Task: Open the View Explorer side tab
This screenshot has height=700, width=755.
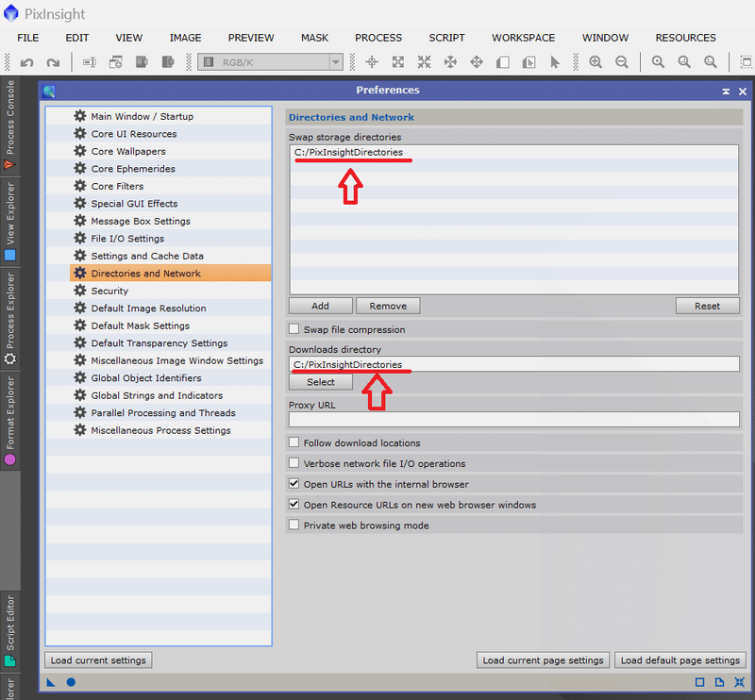Action: click(10, 221)
